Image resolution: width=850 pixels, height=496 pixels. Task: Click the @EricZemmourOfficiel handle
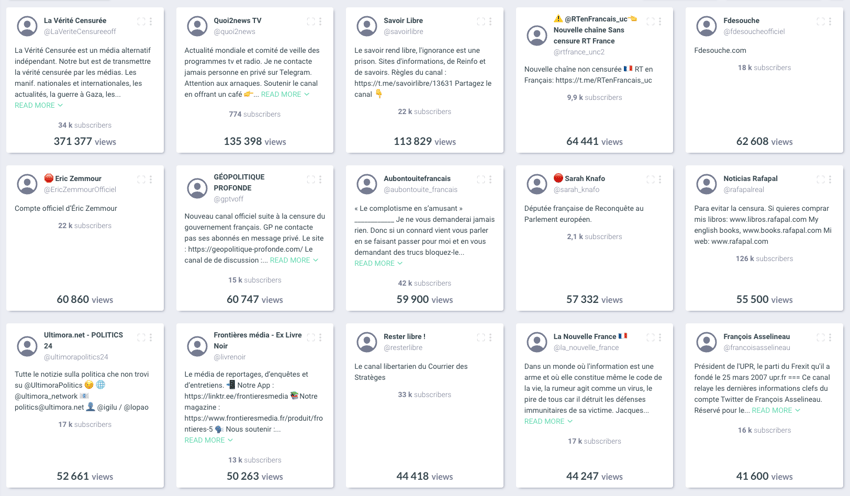[x=80, y=190]
